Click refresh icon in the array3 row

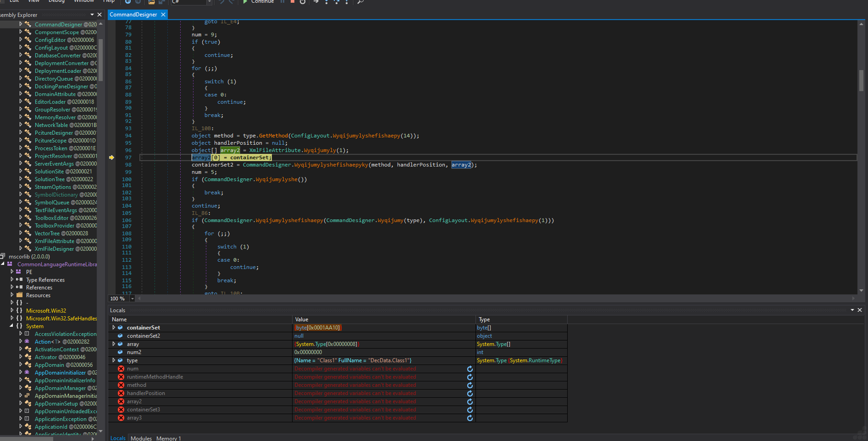(470, 418)
